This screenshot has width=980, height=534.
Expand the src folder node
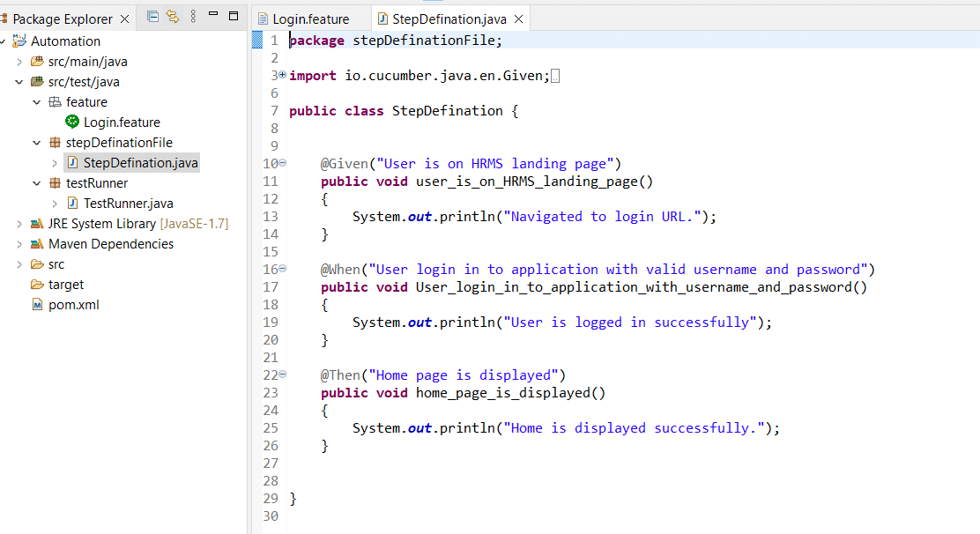click(x=19, y=264)
